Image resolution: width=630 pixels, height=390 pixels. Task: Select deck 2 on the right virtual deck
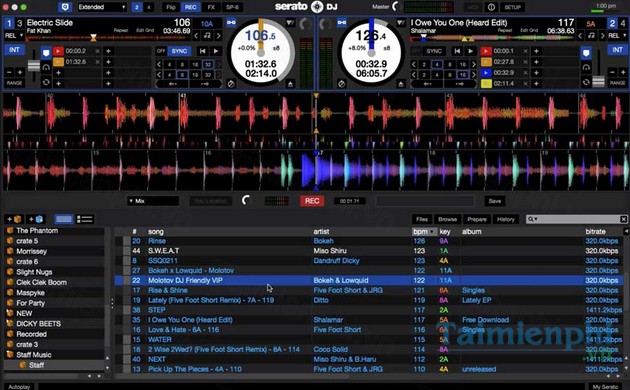(612, 23)
